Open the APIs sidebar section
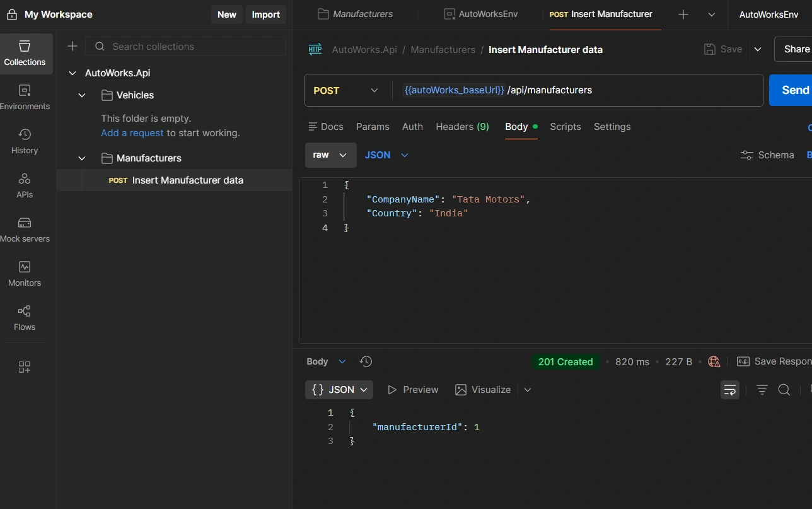 (x=25, y=186)
